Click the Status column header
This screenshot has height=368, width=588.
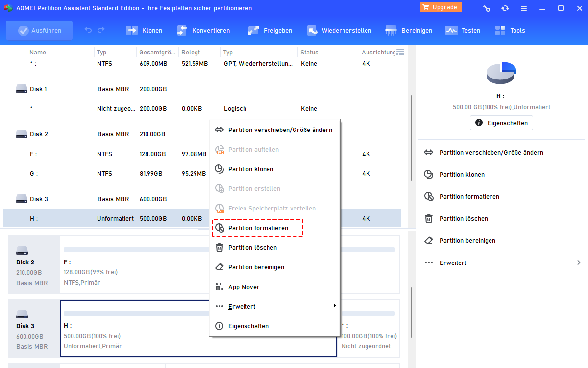[310, 52]
